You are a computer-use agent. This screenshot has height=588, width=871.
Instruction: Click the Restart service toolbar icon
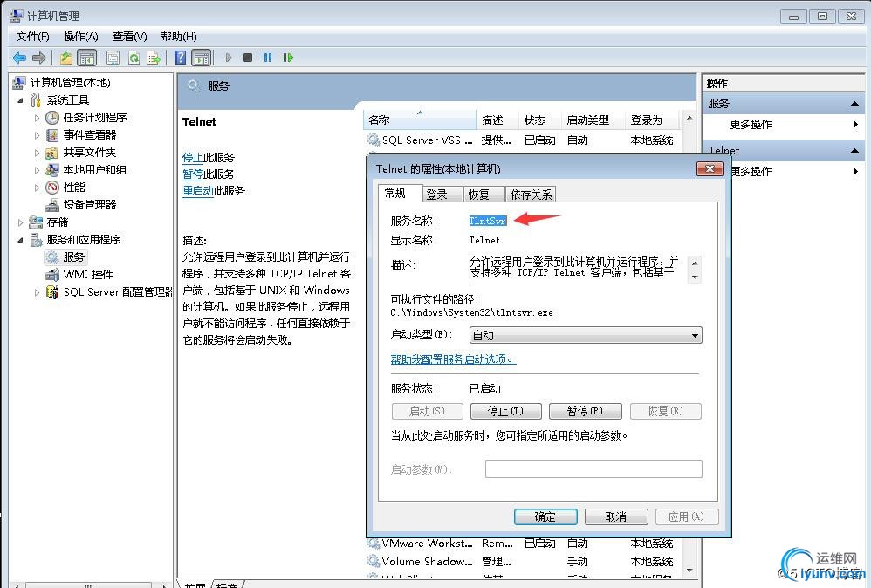pos(288,58)
